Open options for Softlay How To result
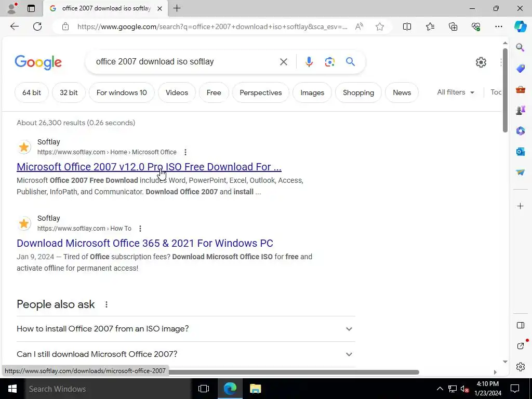The image size is (532, 399). pyautogui.click(x=140, y=229)
